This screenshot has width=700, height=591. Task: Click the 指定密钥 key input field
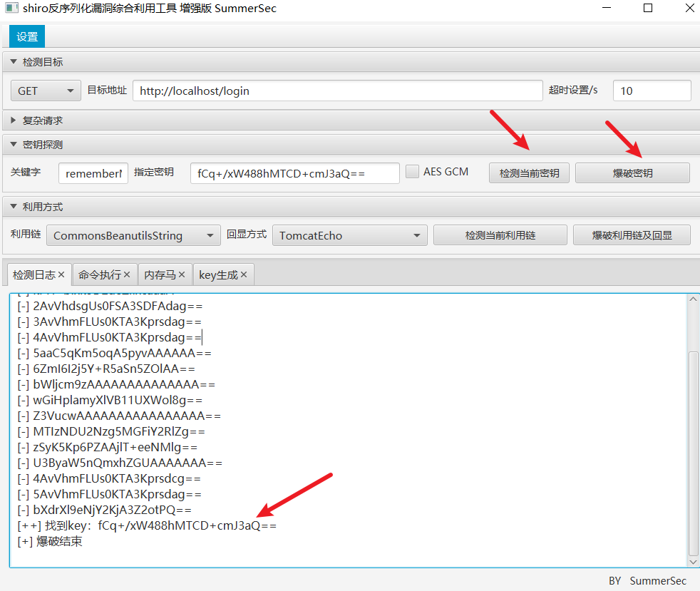tap(294, 173)
